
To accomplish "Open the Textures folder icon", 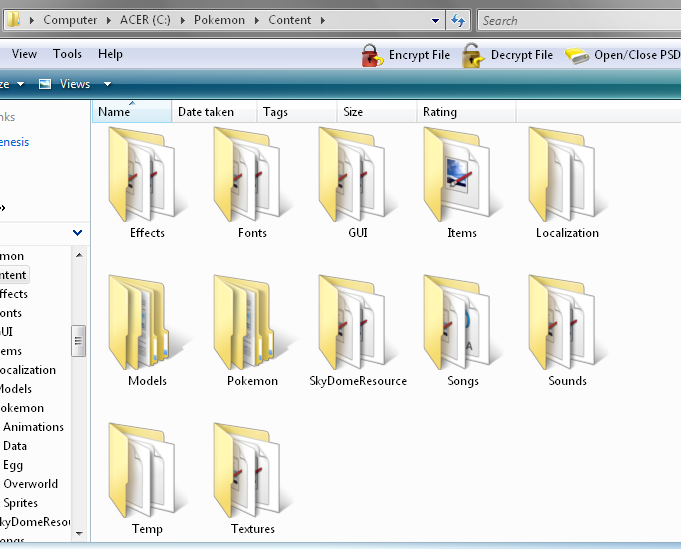I will (252, 470).
